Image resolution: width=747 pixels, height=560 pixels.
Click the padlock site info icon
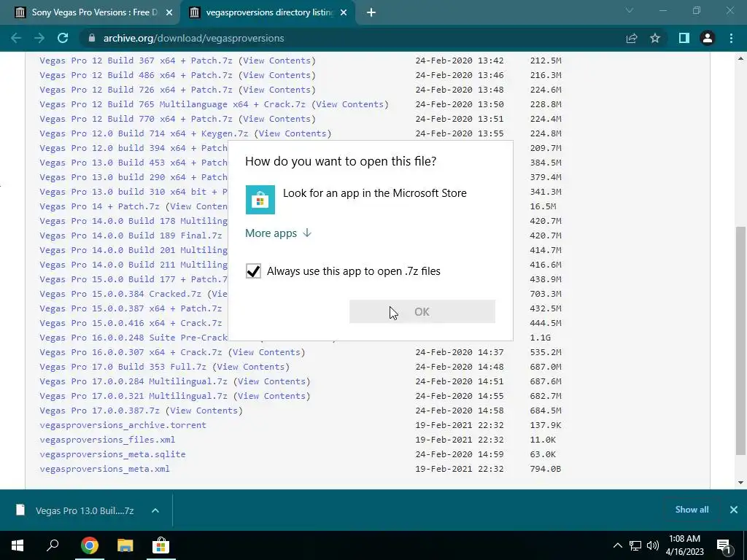(92, 38)
